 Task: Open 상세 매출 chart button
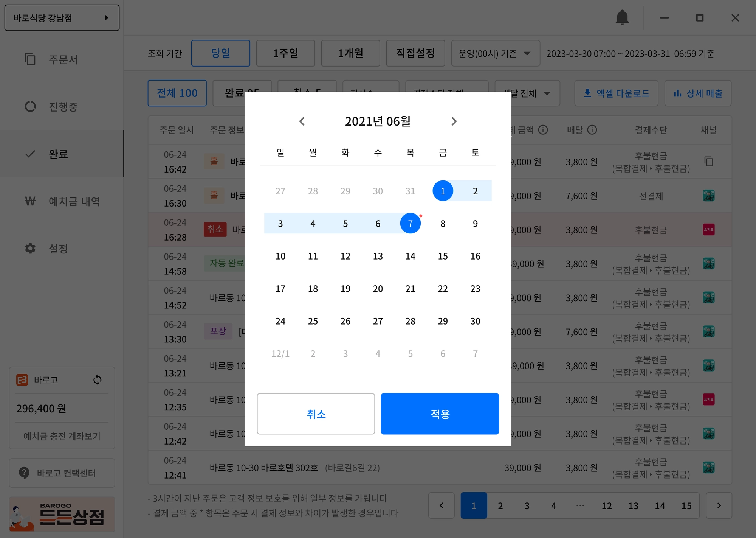[698, 93]
